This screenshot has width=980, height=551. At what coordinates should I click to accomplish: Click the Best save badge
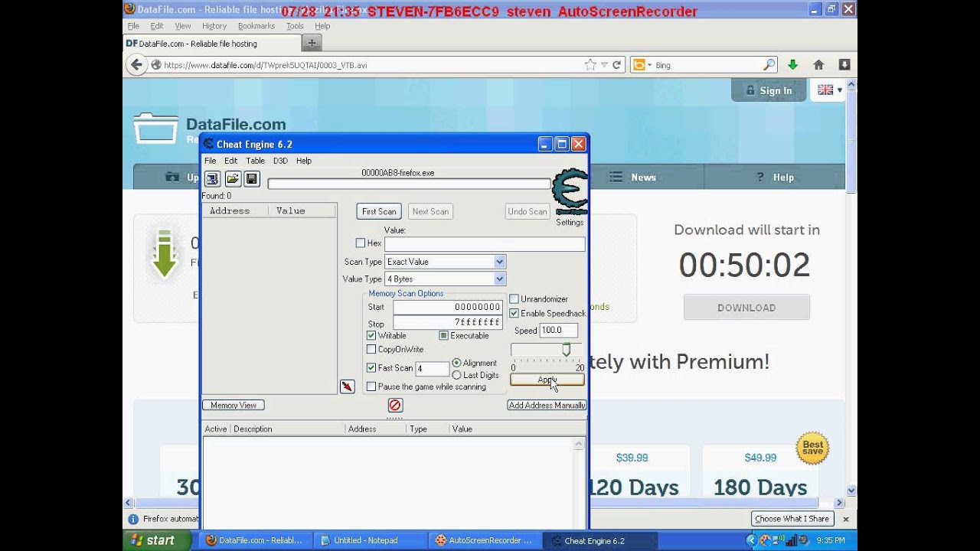pos(812,448)
